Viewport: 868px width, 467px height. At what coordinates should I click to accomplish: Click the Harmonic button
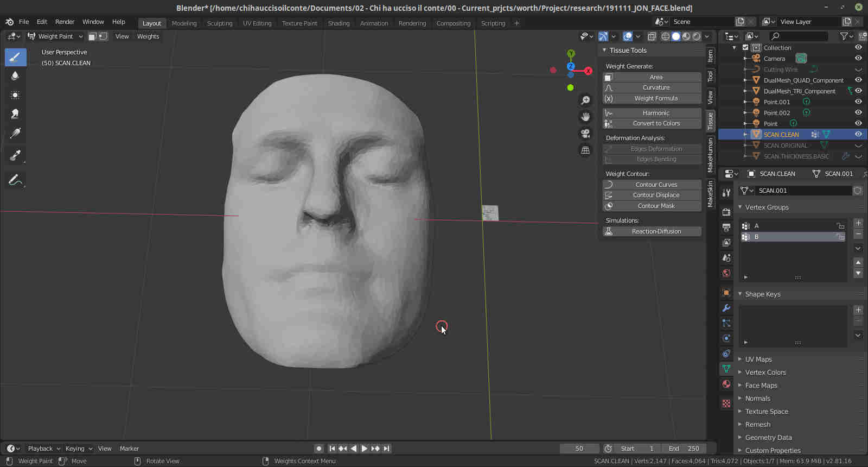[652, 113]
